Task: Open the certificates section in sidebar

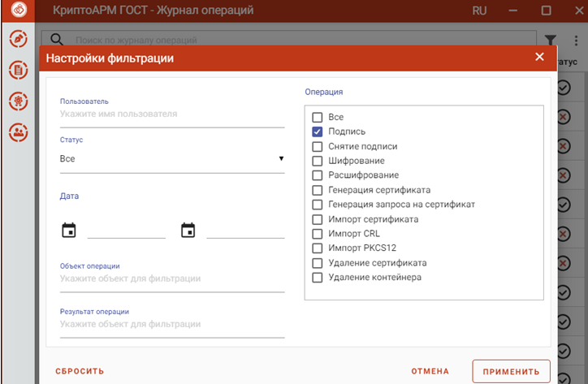Action: pos(19,101)
